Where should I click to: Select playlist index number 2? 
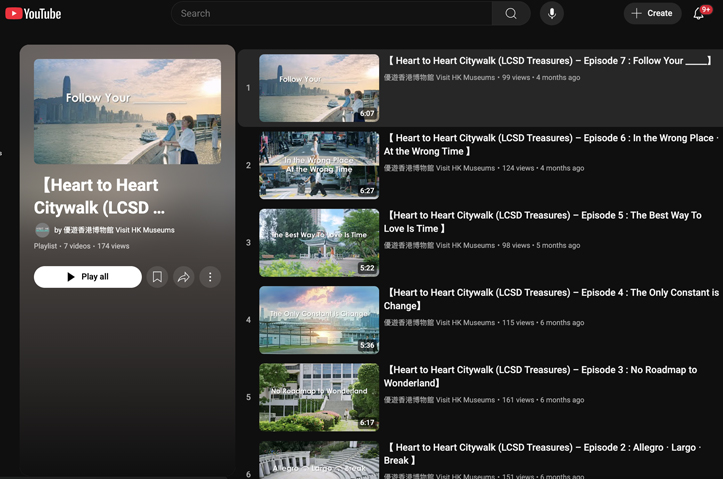tap(248, 166)
